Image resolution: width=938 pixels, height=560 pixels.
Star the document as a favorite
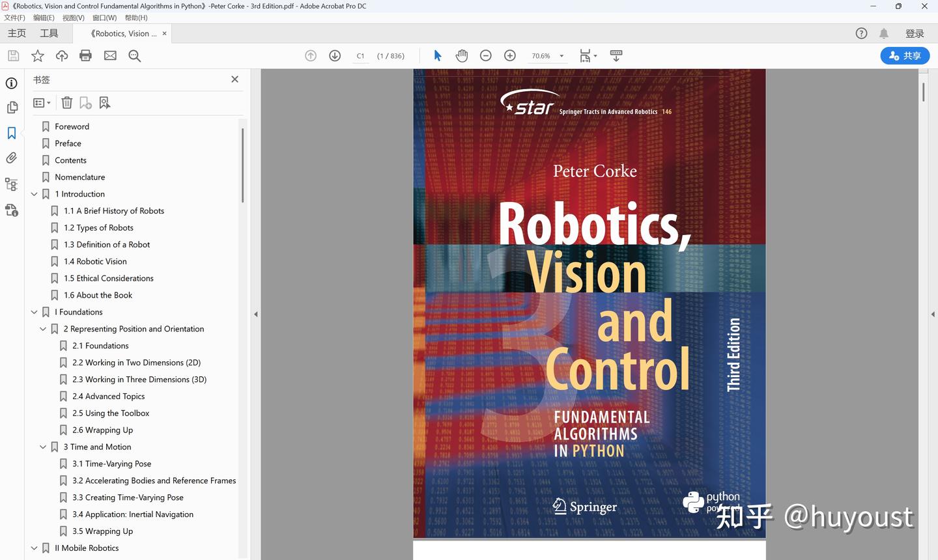[37, 56]
